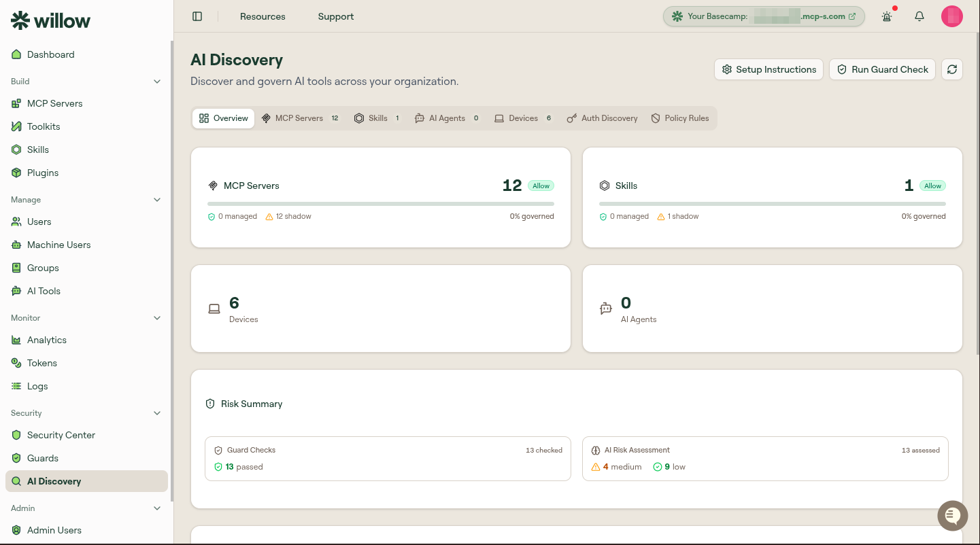This screenshot has height=545, width=980.
Task: Click the '13 assessed' label
Action: pos(921,450)
